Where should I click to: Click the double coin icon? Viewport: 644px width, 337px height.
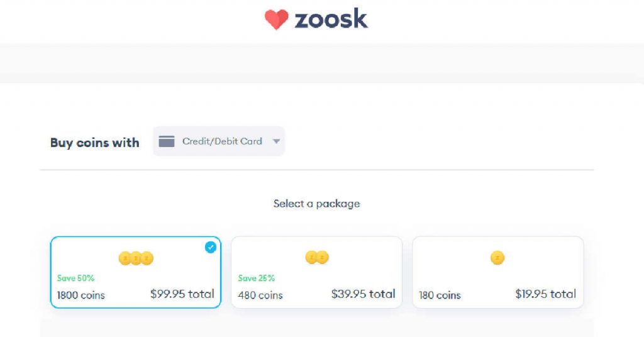tap(317, 257)
